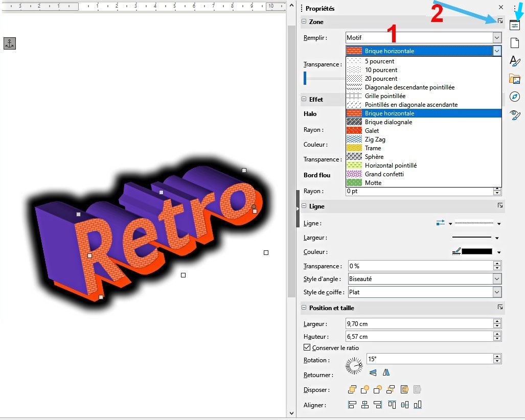Align object to bottom
Image resolution: width=525 pixels, height=420 pixels.
tap(418, 405)
